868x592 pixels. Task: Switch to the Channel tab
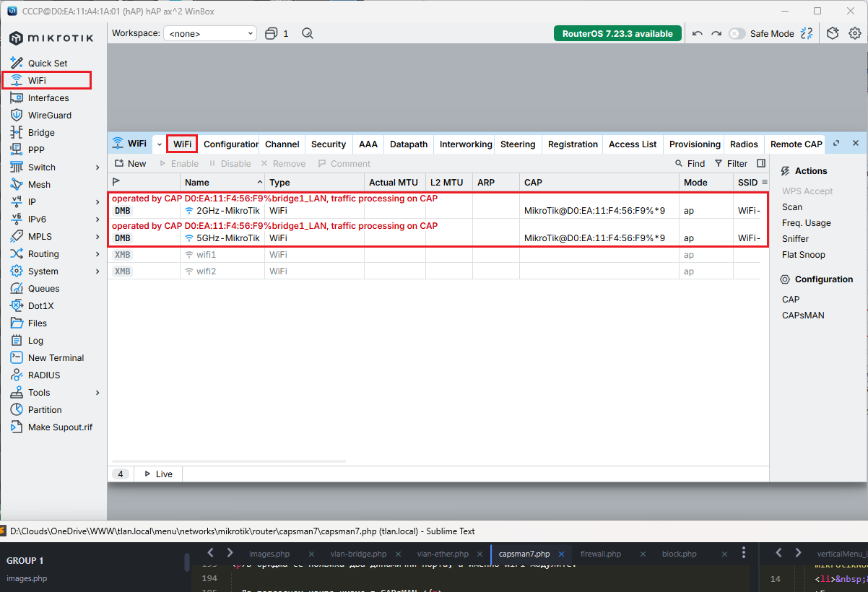click(282, 144)
